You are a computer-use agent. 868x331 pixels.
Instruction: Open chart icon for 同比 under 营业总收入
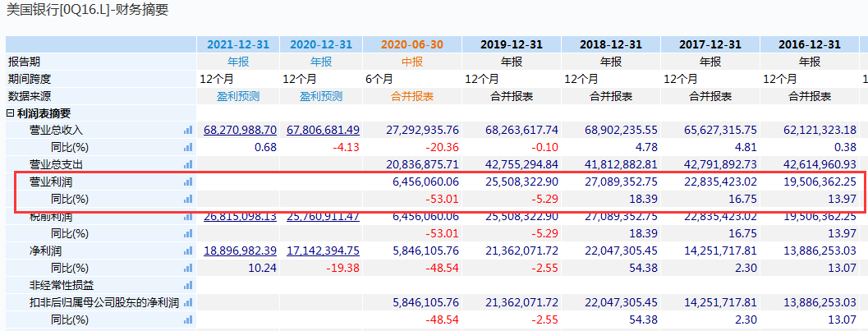pos(188,147)
